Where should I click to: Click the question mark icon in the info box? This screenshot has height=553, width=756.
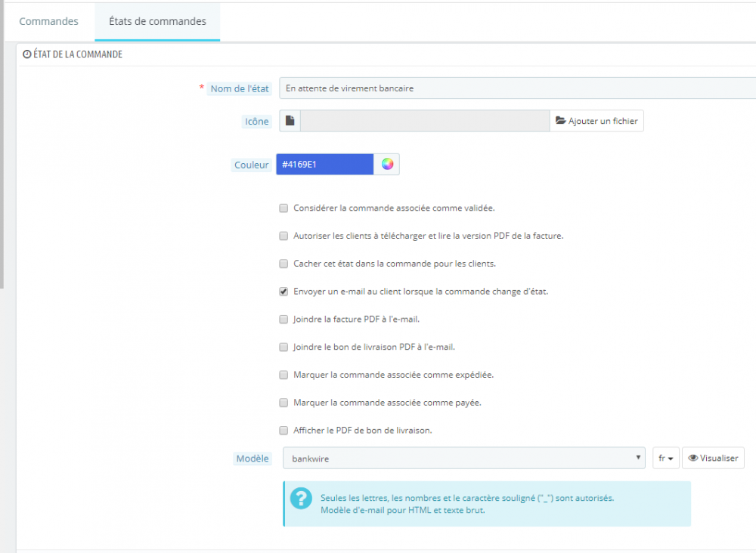(302, 499)
